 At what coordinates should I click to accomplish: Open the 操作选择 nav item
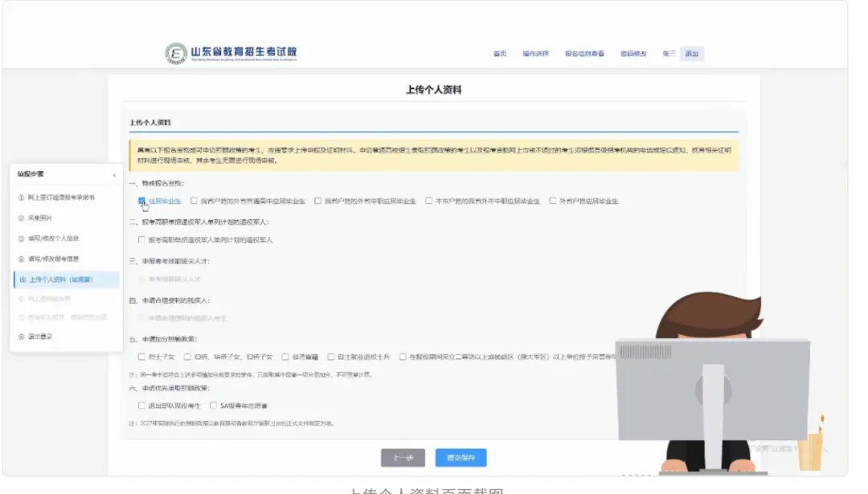pyautogui.click(x=535, y=54)
